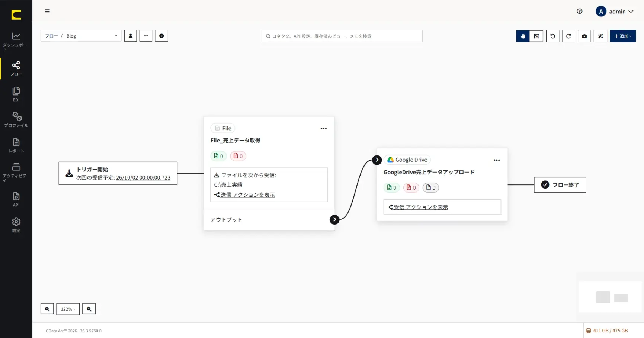Open the admin user menu
Viewport: 644px width, 338px height.
(x=615, y=12)
